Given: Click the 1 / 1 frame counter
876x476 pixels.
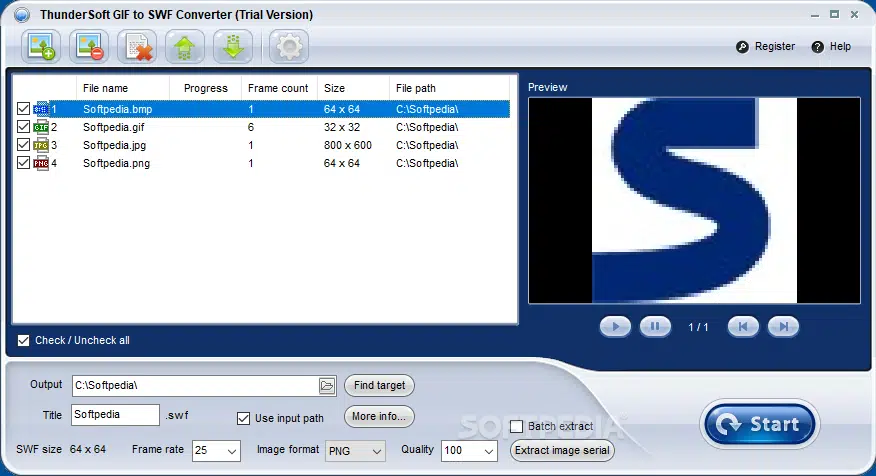Looking at the screenshot, I should pyautogui.click(x=698, y=327).
